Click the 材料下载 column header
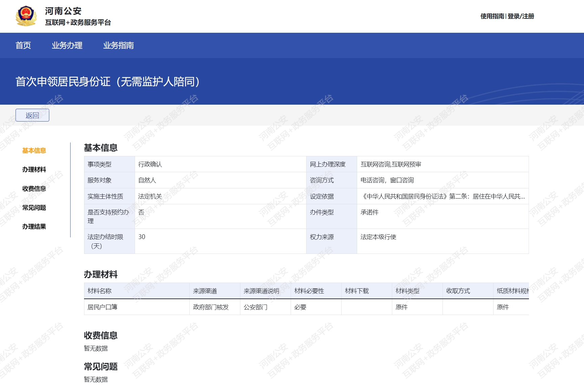The image size is (584, 392). [x=357, y=291]
